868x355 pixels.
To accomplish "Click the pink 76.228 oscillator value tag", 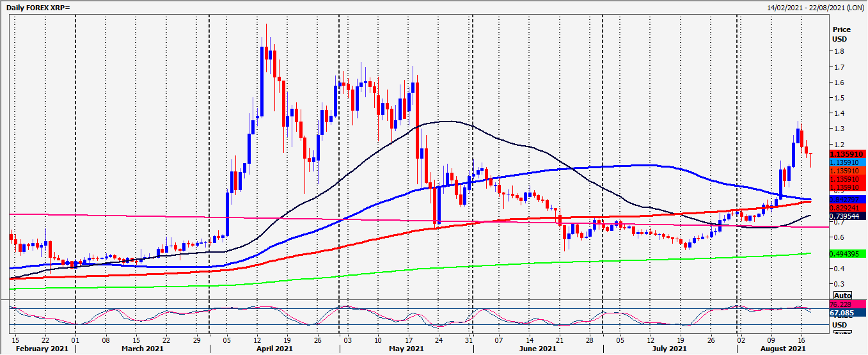I will (842, 304).
